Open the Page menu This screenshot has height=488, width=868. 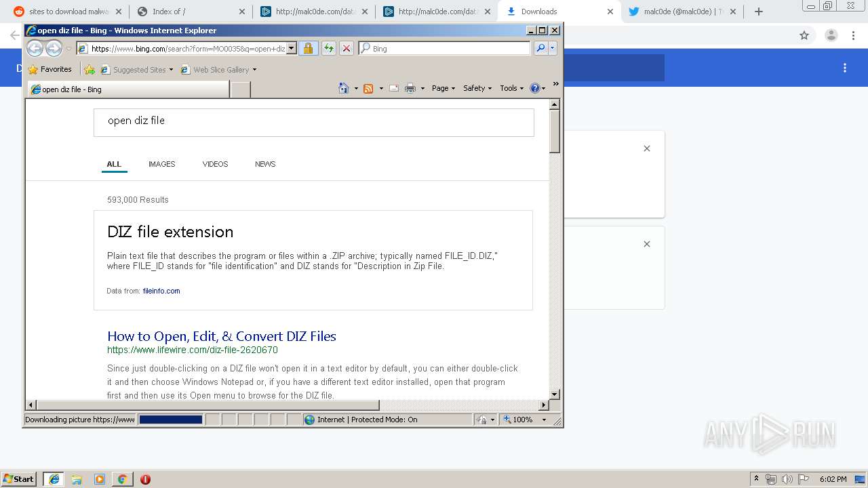click(443, 88)
